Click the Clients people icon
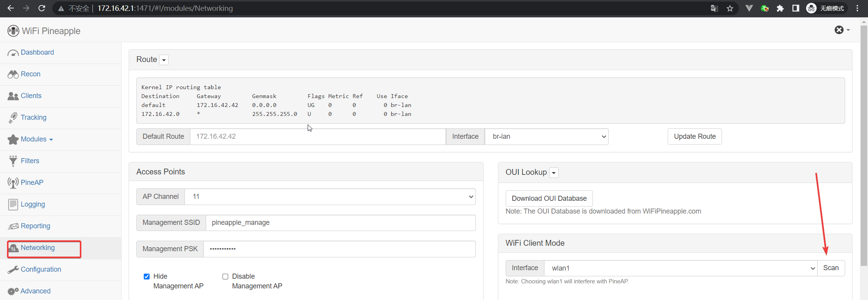Screen dimensions: 868x300 point(13,96)
